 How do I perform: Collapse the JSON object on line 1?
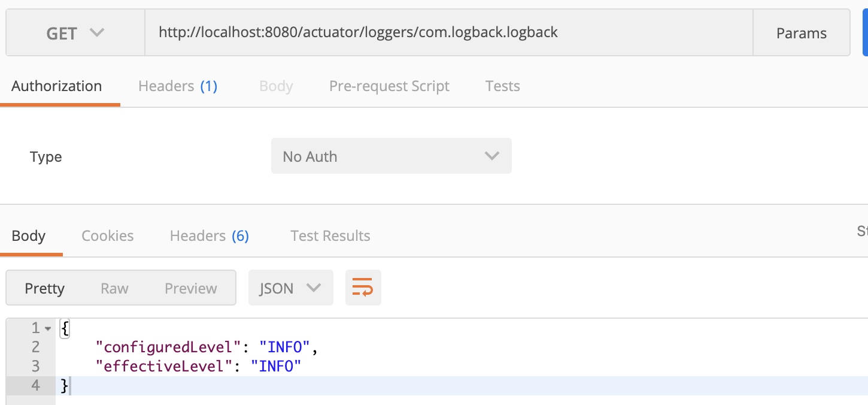(x=48, y=328)
